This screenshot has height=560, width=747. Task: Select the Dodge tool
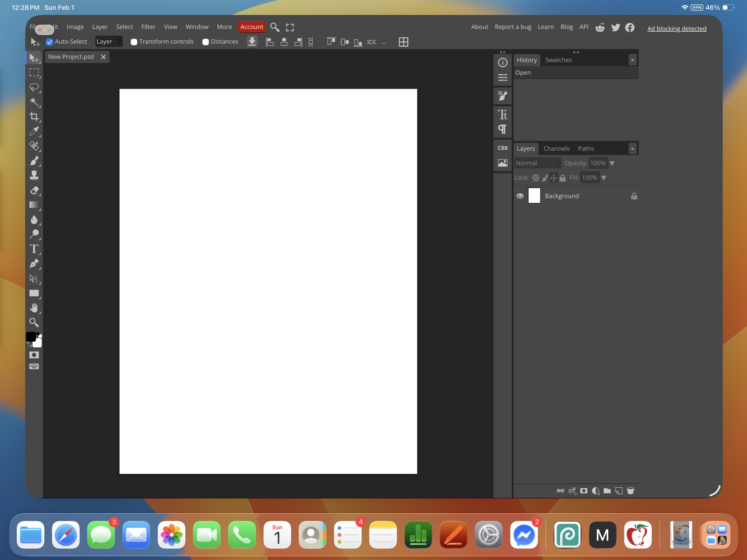34,234
